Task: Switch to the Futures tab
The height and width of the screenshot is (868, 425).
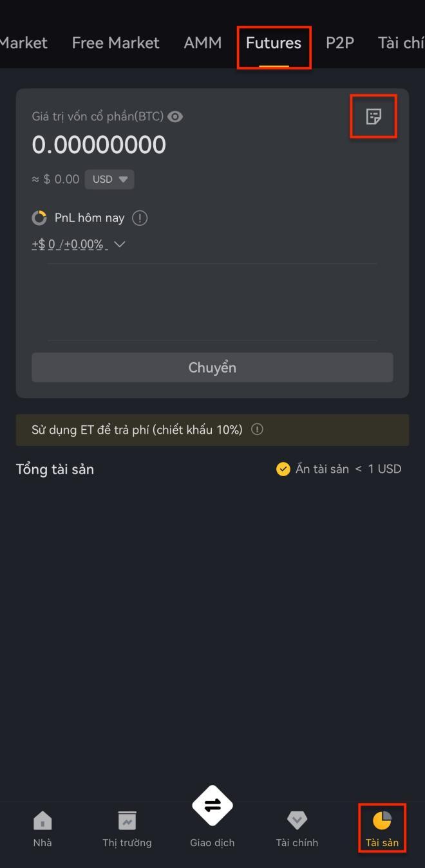Action: point(274,43)
